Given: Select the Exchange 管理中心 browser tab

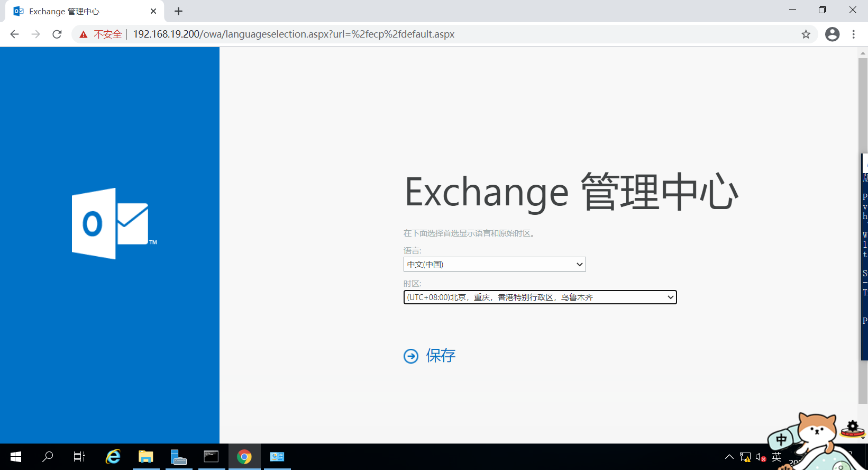Looking at the screenshot, I should 85,11.
